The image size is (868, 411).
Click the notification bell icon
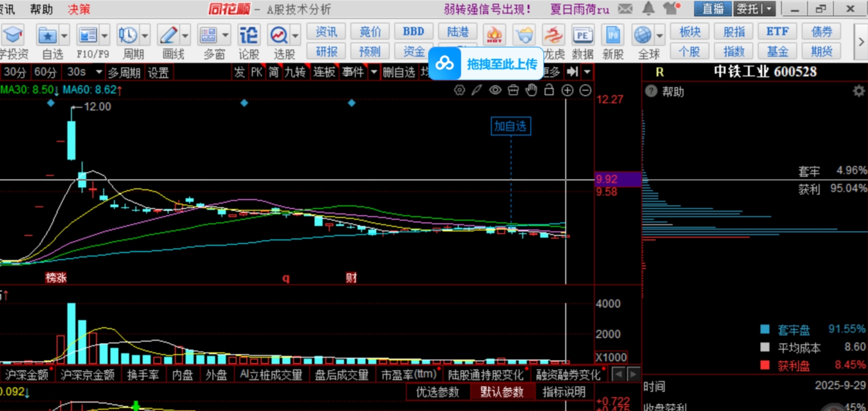(648, 9)
